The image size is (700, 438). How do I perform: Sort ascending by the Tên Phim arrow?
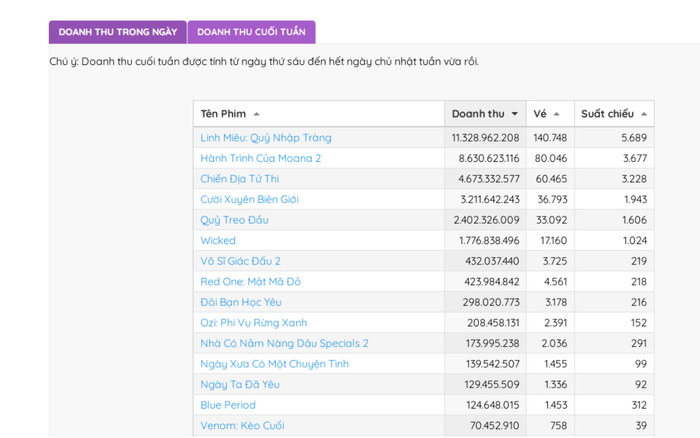point(257,114)
